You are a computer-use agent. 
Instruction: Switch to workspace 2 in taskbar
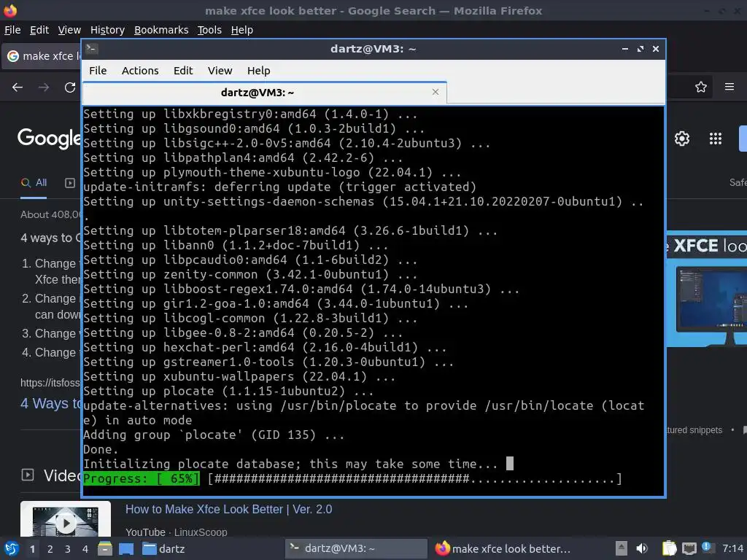point(50,549)
